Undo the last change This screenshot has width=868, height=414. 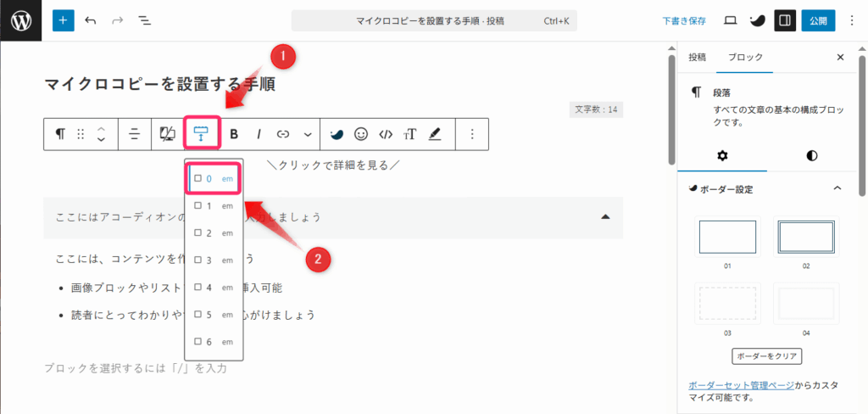point(90,21)
